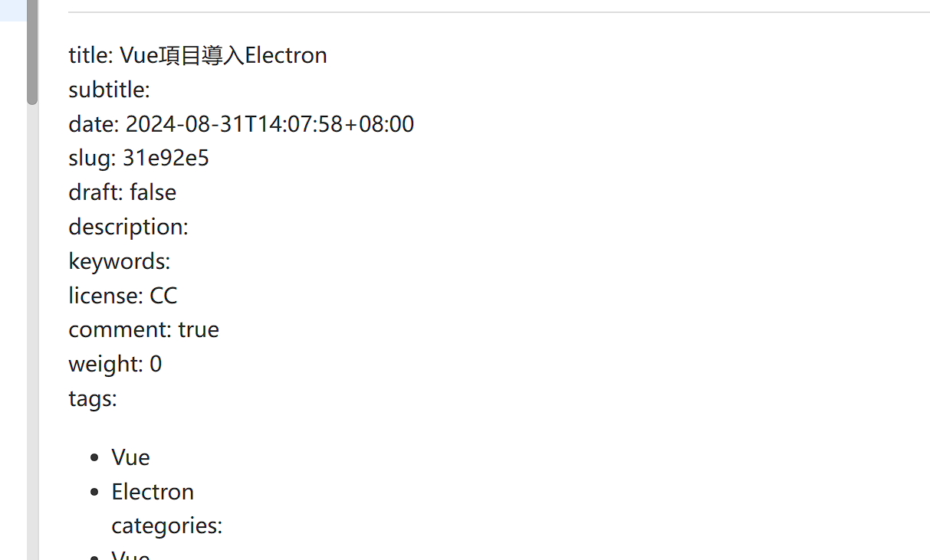Click the bullet before the Electron tag
Screen dimensions: 930x560
94,493
